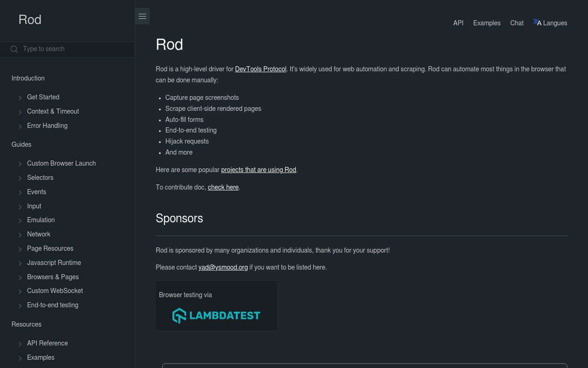Open Examples in the top navigation
Screen dimensions: 588x368
(486, 23)
